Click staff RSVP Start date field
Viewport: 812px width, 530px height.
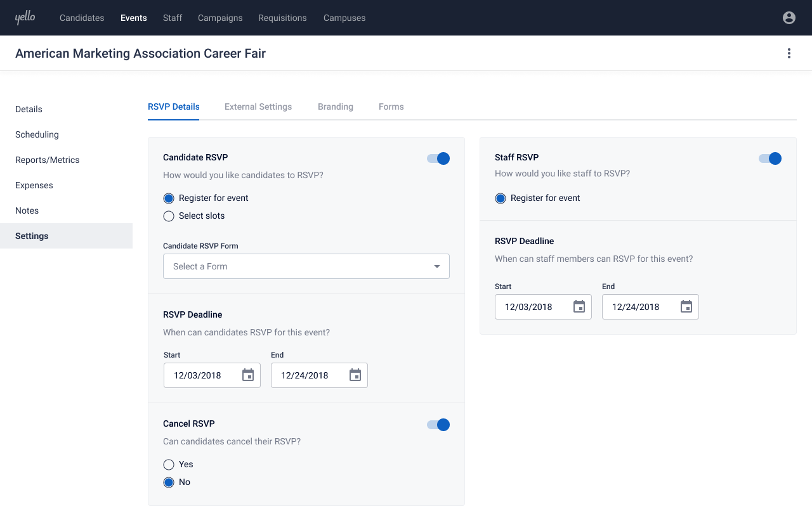[543, 307]
